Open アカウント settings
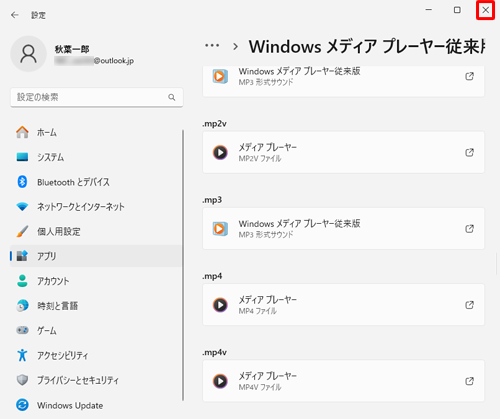This screenshot has width=500, height=419. (96, 281)
